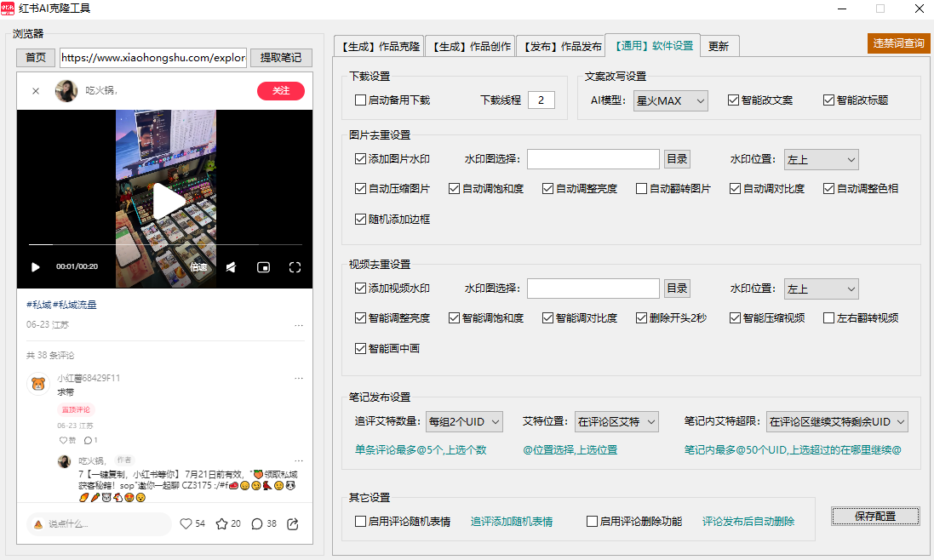
Task: Open more options on the author's reply
Action: pyautogui.click(x=299, y=460)
